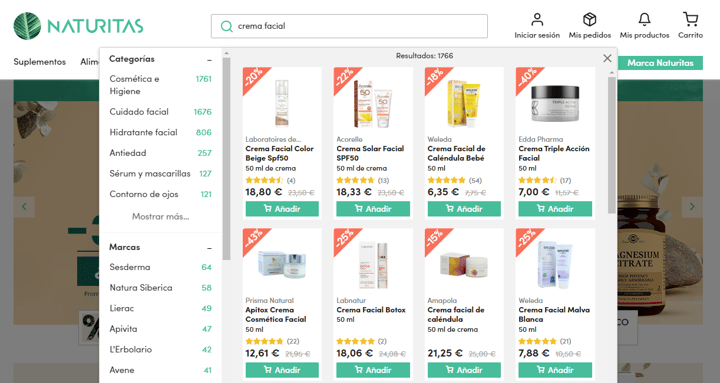Open Crema Facial Color Beige Spf50 title
Viewport: 720px width, 383px height.
point(279,153)
